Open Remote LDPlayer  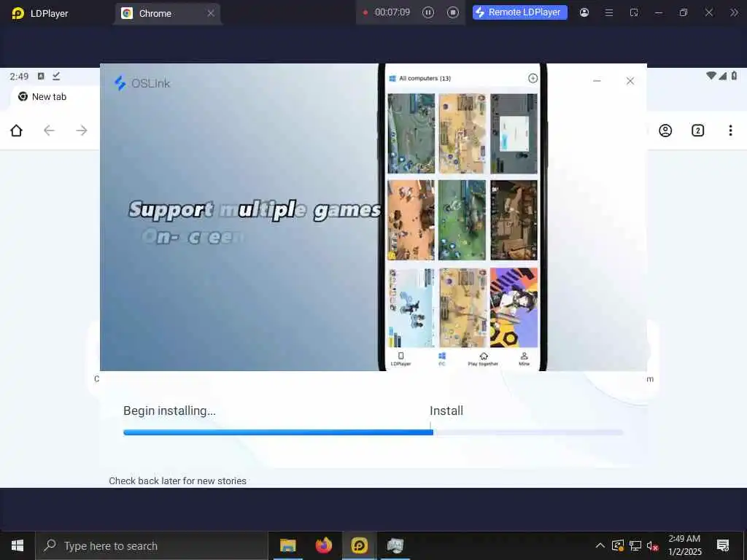coord(519,12)
